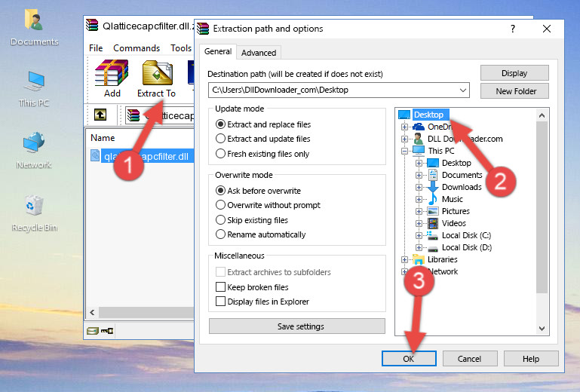Open the File menu in WinRAR
Screen dimensions: 580x392
click(96, 48)
